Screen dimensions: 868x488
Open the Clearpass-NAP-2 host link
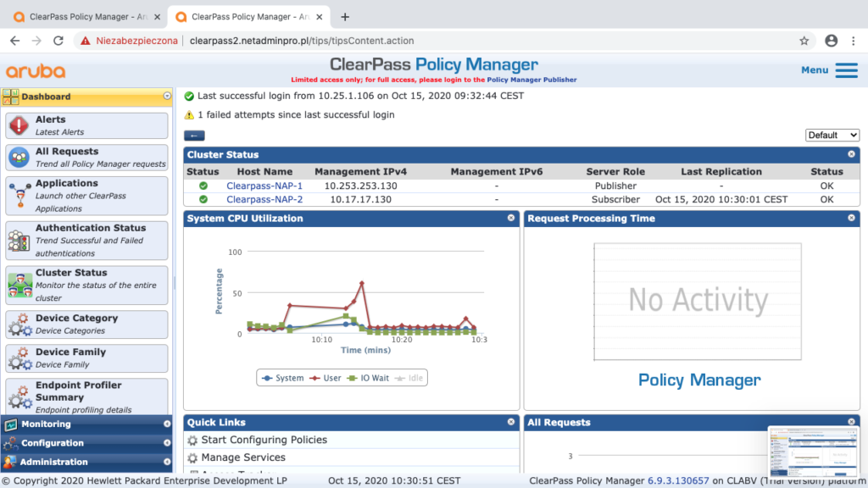pos(264,199)
